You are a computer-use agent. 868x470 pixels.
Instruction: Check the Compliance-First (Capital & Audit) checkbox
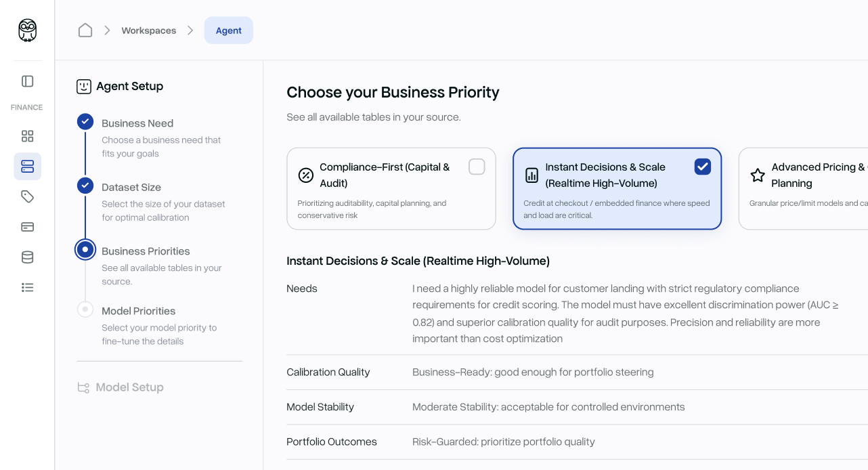(x=477, y=167)
